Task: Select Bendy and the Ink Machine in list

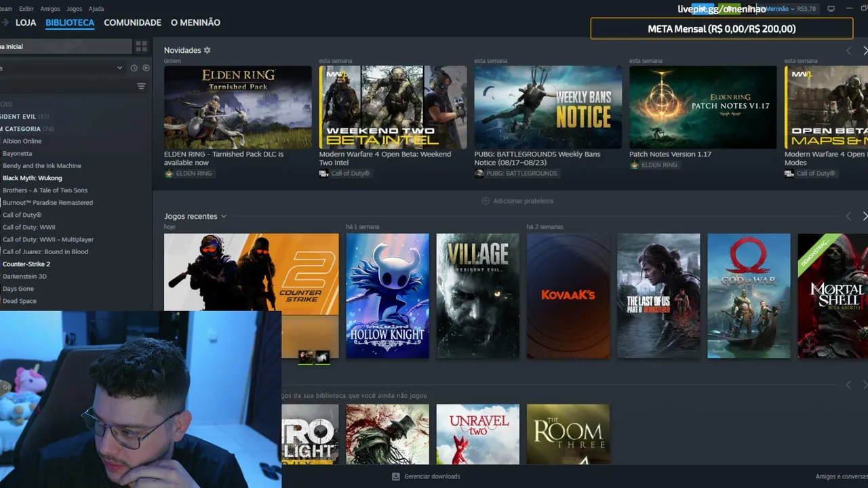Action: pos(41,165)
